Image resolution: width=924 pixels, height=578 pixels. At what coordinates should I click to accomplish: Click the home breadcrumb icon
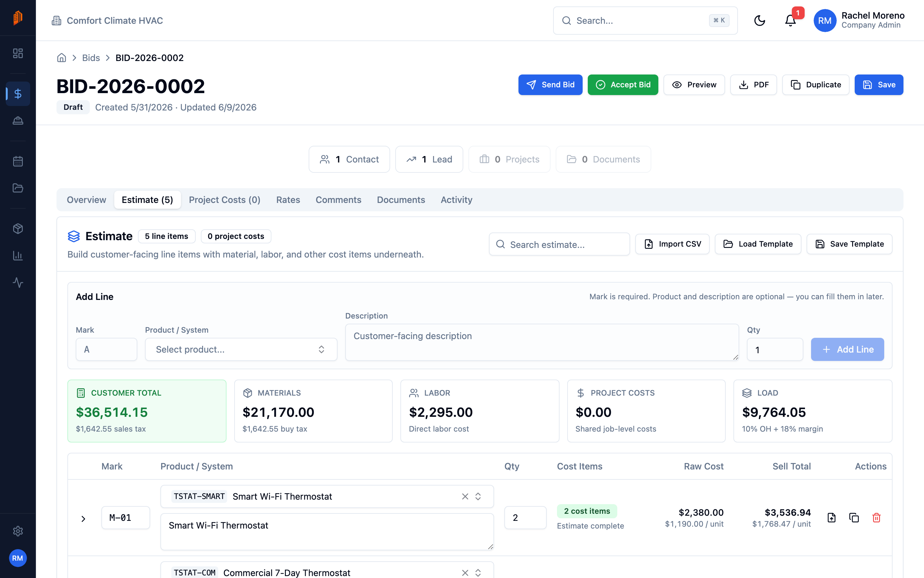(62, 58)
